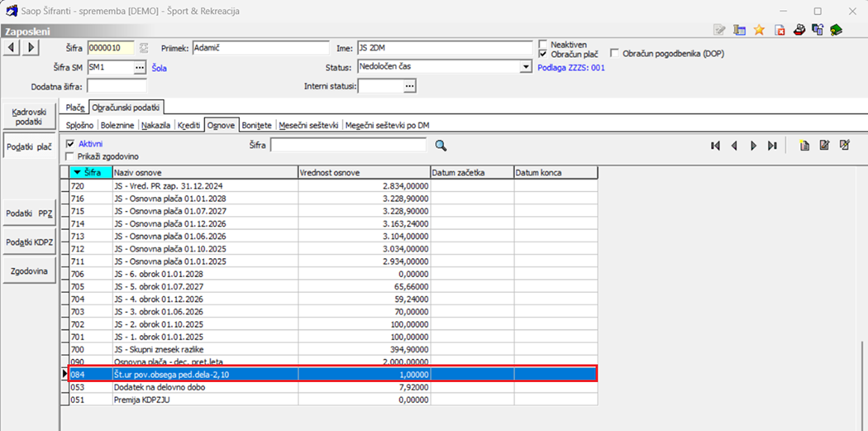Toggle the Aktivni checkbox
Screen dimensions: 868x431
tap(70, 144)
